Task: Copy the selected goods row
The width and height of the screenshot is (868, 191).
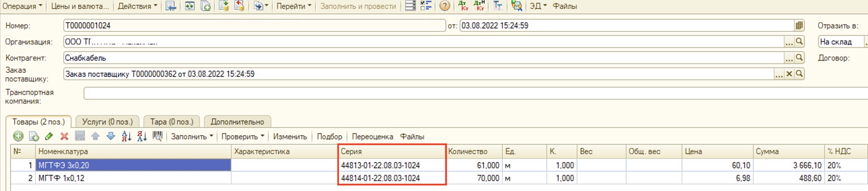Action: coord(34,137)
